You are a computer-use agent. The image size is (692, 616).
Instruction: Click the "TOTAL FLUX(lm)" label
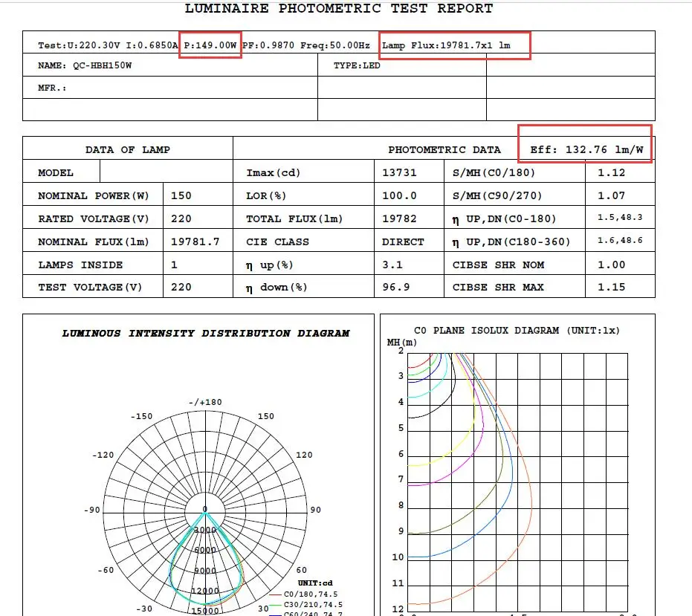click(x=294, y=219)
